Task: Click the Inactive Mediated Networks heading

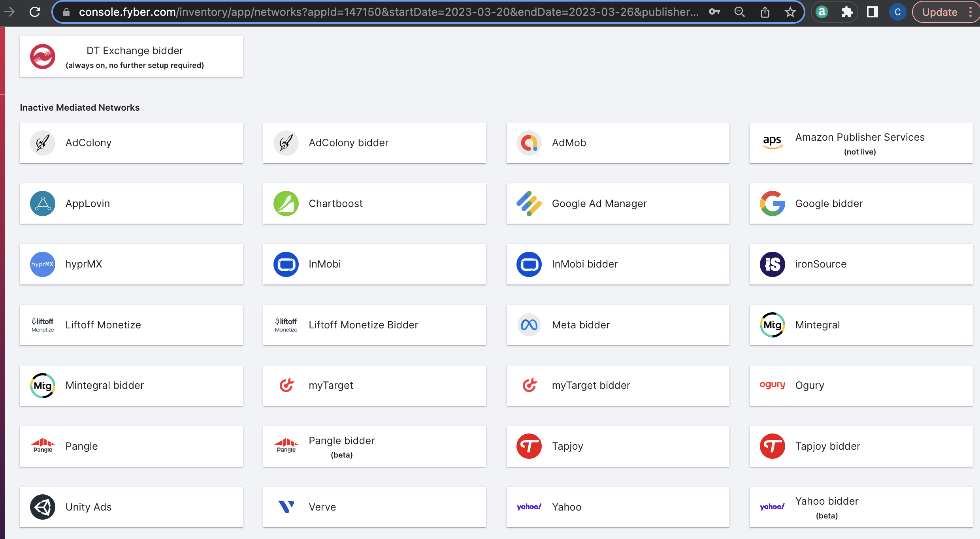Action: pyautogui.click(x=80, y=107)
